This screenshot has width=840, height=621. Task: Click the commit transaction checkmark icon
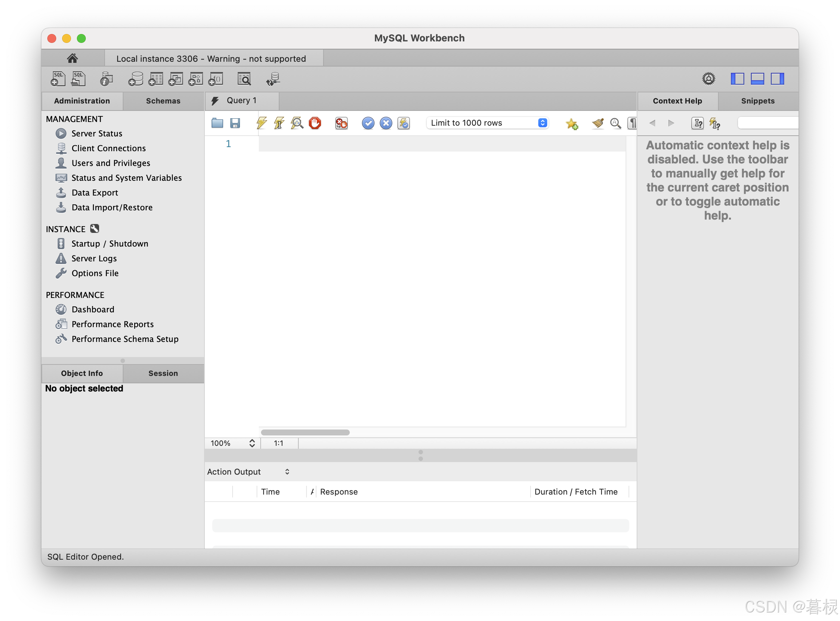(x=368, y=123)
